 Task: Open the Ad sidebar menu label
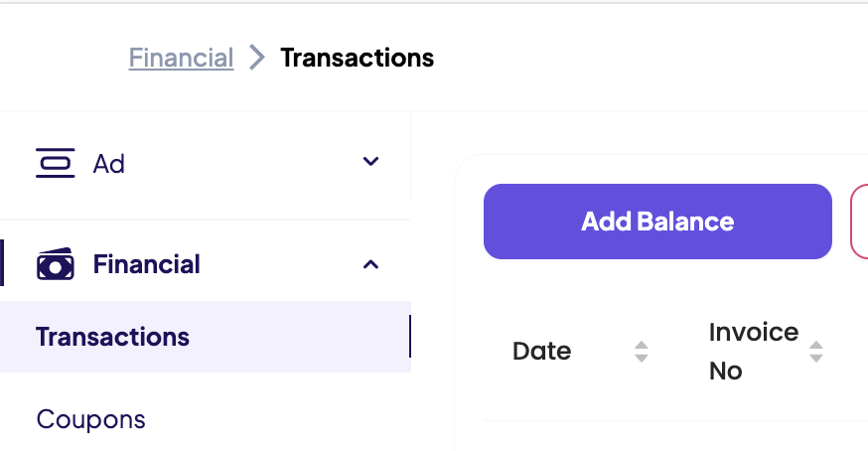click(x=109, y=164)
